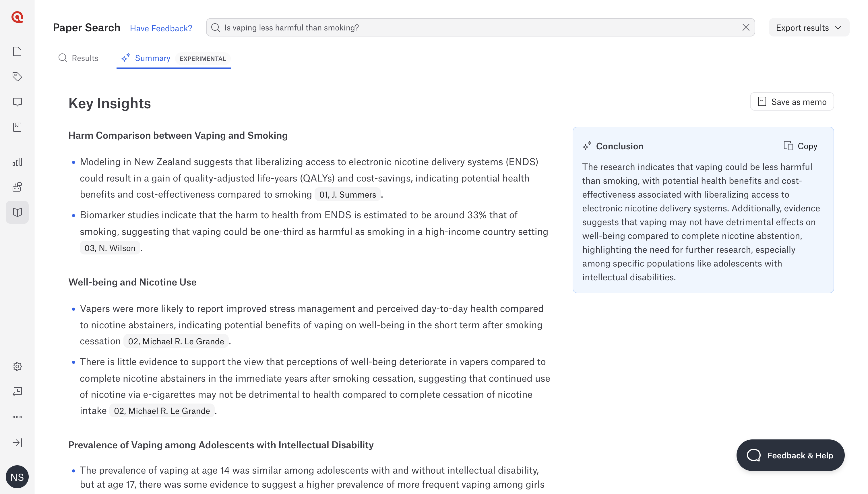Click the Save as memo button

click(792, 102)
